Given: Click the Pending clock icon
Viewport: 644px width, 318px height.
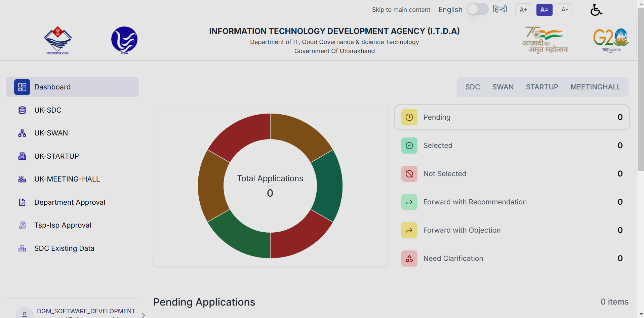Looking at the screenshot, I should pos(409,117).
